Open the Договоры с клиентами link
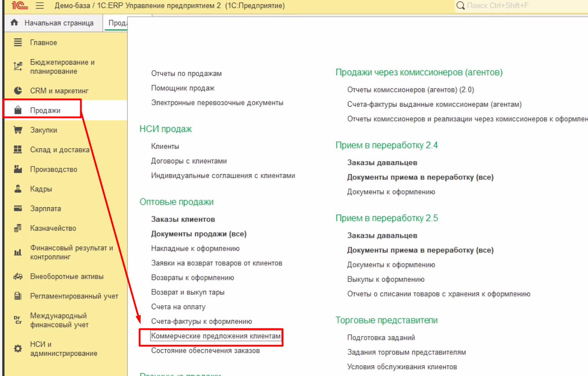The image size is (588, 376). tap(189, 161)
